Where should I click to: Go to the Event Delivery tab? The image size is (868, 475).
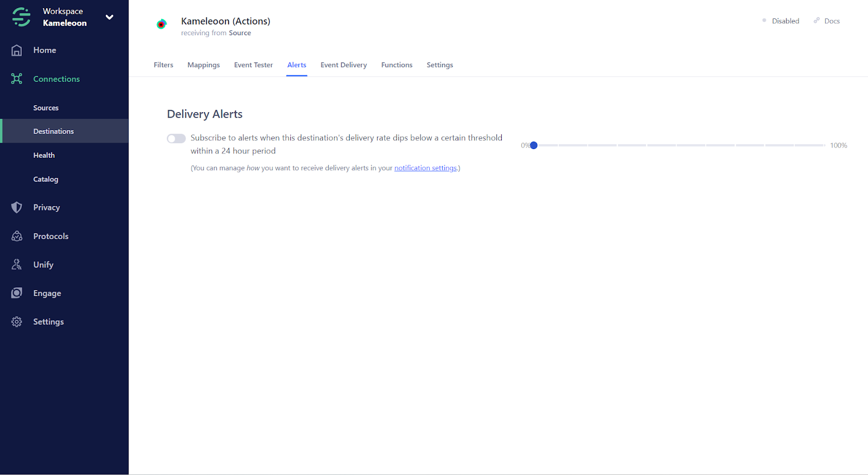pos(343,65)
